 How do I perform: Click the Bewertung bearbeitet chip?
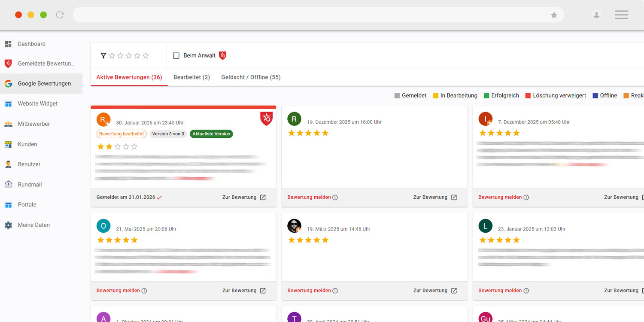[122, 134]
